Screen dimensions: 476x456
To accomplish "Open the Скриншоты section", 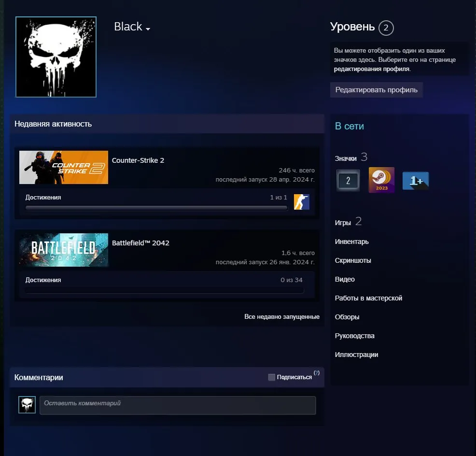I will click(x=353, y=261).
